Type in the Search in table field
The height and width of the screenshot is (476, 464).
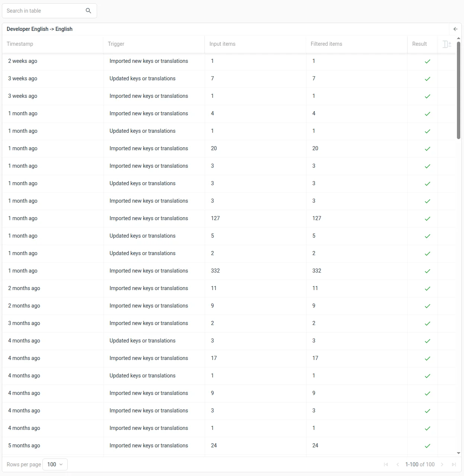coord(45,11)
